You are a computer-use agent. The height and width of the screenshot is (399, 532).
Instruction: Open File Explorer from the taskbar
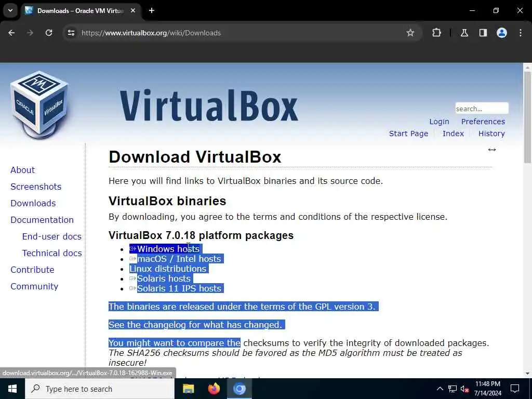pyautogui.click(x=188, y=389)
